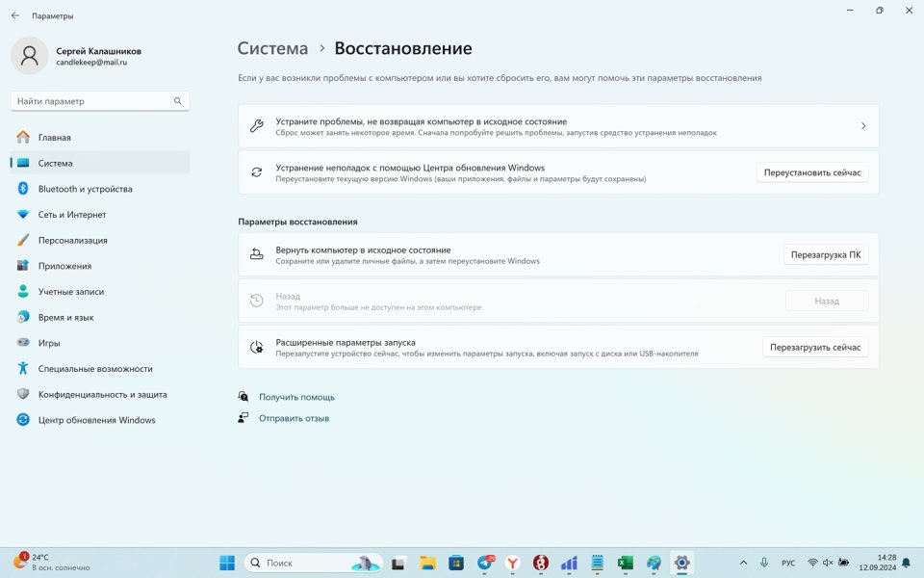Click the Приложения sidebar icon
This screenshot has height=578, width=924.
(x=23, y=266)
